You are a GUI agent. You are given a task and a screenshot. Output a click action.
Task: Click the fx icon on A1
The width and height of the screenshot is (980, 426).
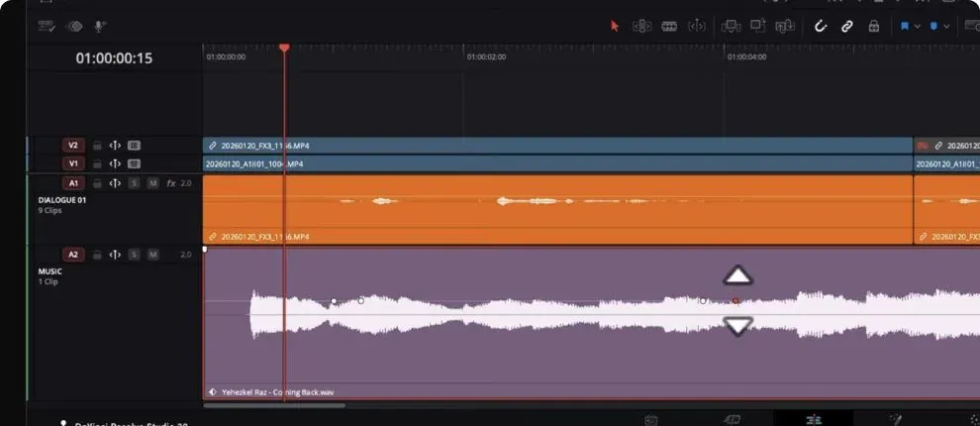(170, 183)
